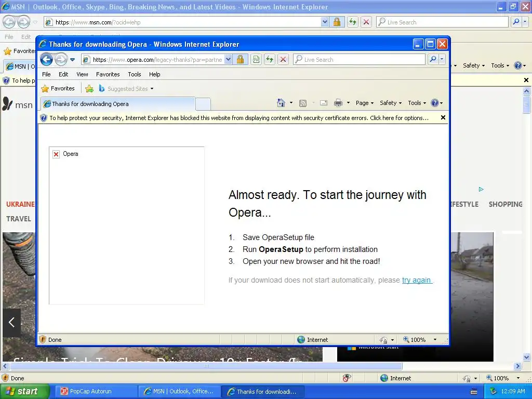This screenshot has height=399, width=532.
Task: Open Help menu in Opera window
Action: (x=155, y=74)
